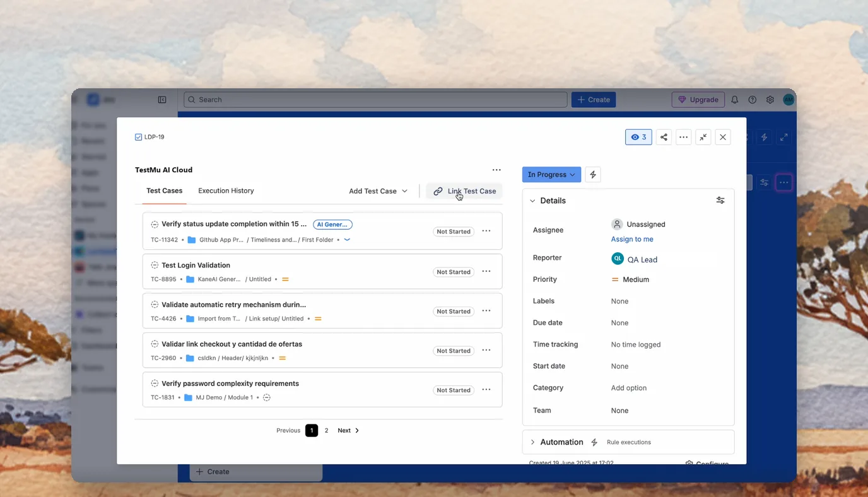Viewport: 868px width, 497px height.
Task: Change the Medium priority value
Action: (x=630, y=279)
